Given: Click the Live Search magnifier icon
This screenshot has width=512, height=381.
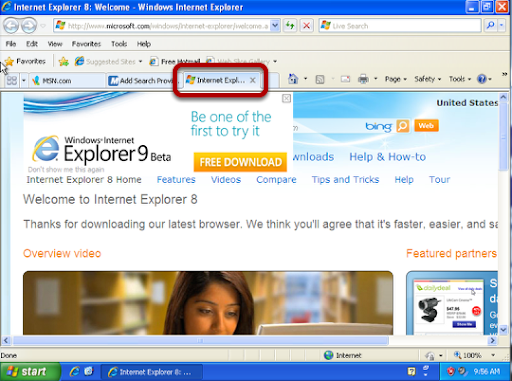Looking at the screenshot, I should coord(490,26).
